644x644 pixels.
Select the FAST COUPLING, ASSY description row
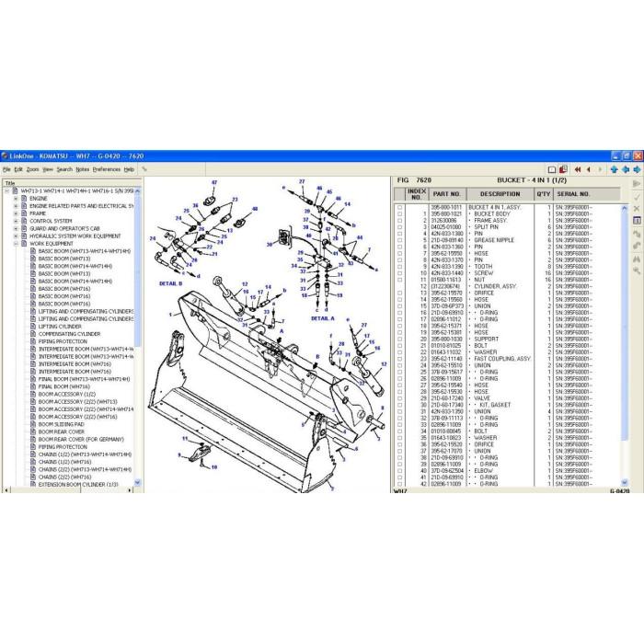pyautogui.click(x=502, y=359)
